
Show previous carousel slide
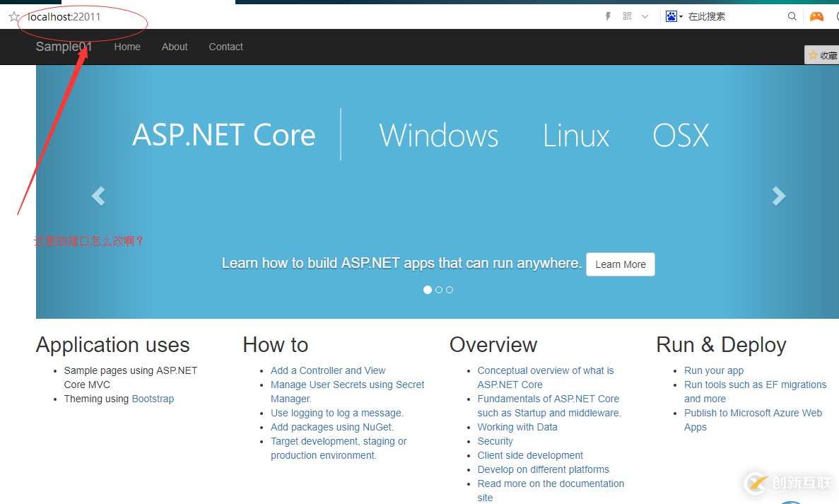click(x=98, y=196)
